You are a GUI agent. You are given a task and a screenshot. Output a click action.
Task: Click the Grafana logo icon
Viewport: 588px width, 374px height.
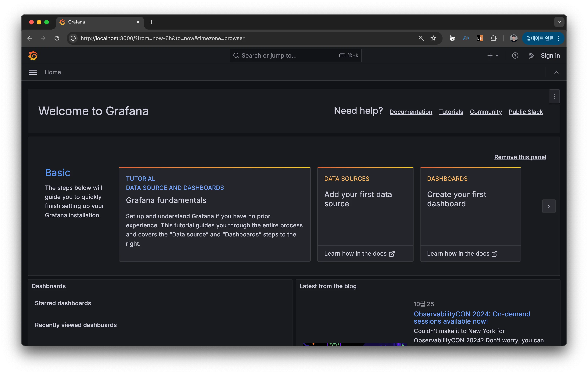tap(33, 56)
